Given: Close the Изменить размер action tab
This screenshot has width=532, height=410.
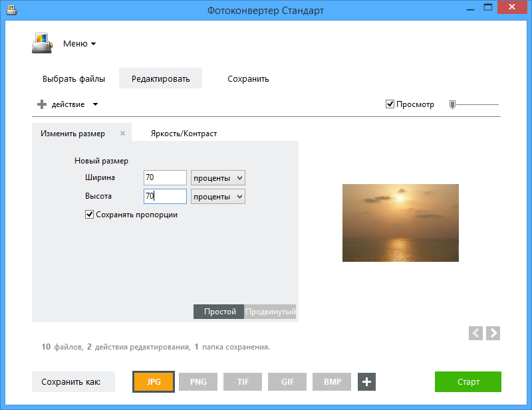Looking at the screenshot, I should (x=123, y=134).
